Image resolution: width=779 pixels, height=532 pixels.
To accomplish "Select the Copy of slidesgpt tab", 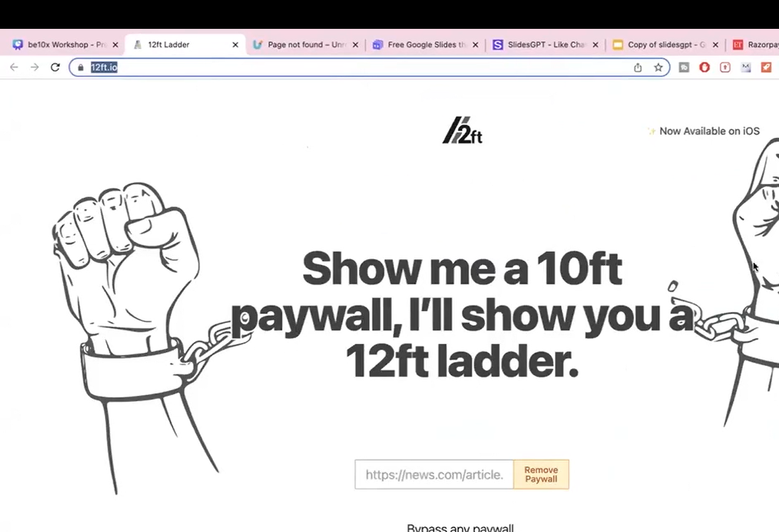I will point(660,45).
